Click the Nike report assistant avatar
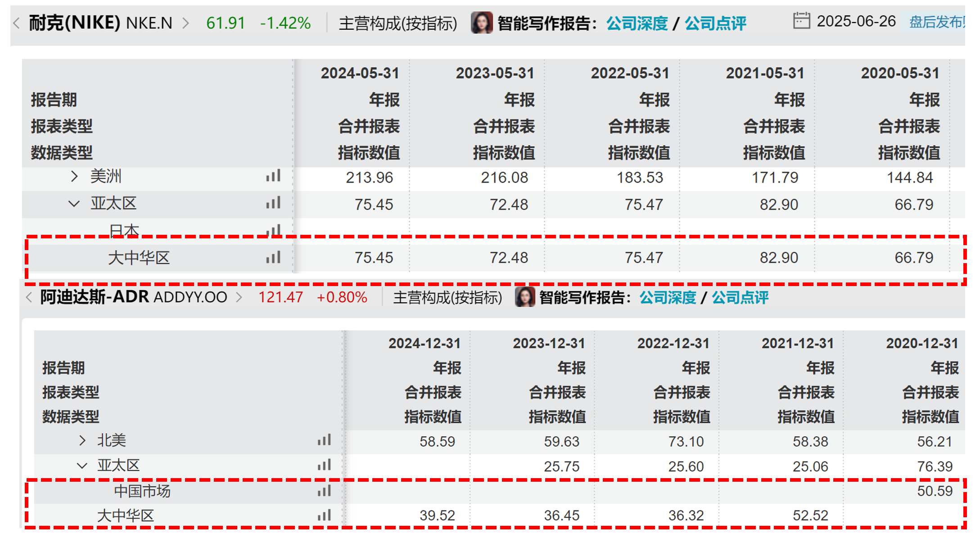 (x=481, y=22)
